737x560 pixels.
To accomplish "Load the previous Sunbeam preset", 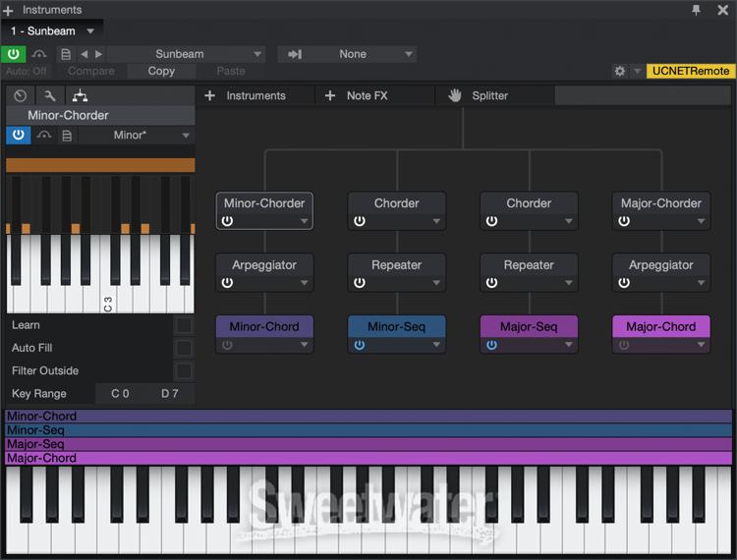I will point(85,54).
